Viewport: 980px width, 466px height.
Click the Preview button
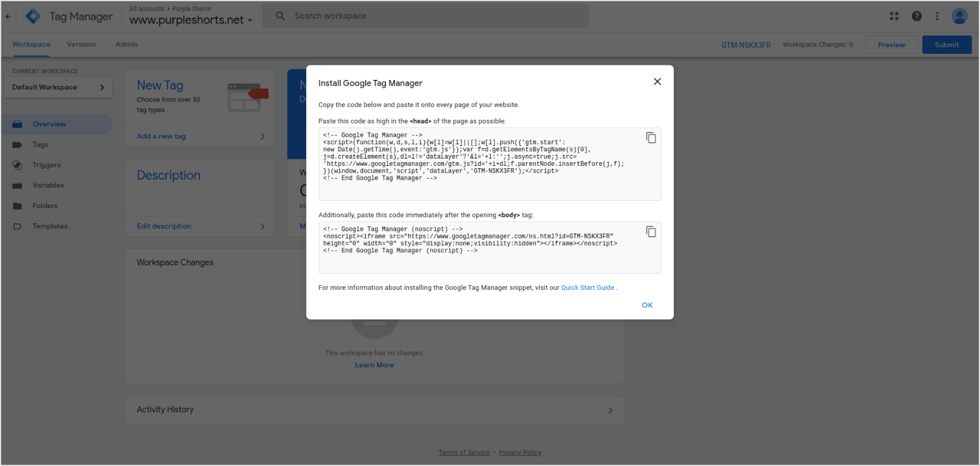click(x=892, y=45)
